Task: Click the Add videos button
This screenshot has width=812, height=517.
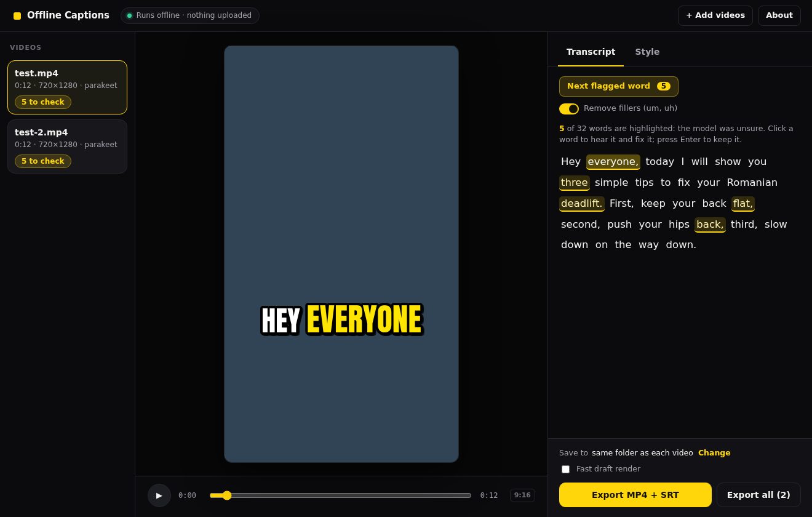Action: pos(715,15)
